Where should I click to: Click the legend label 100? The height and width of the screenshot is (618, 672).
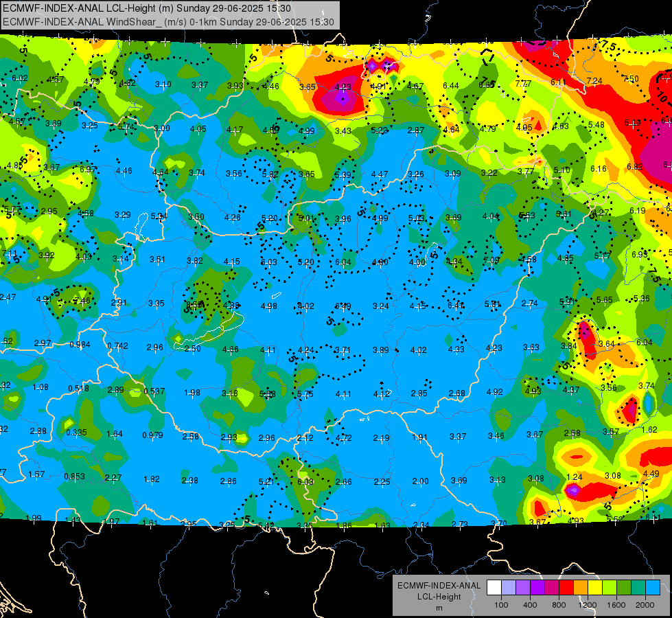click(502, 605)
